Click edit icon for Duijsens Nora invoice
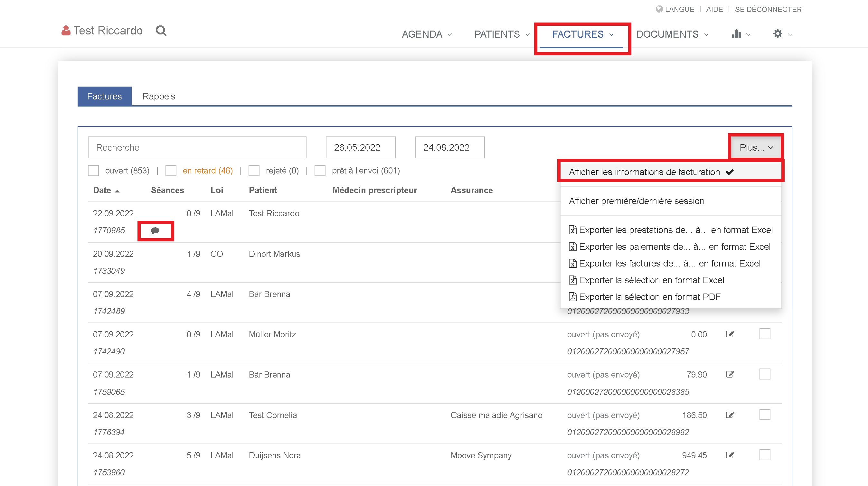The image size is (868, 486). coord(730,455)
